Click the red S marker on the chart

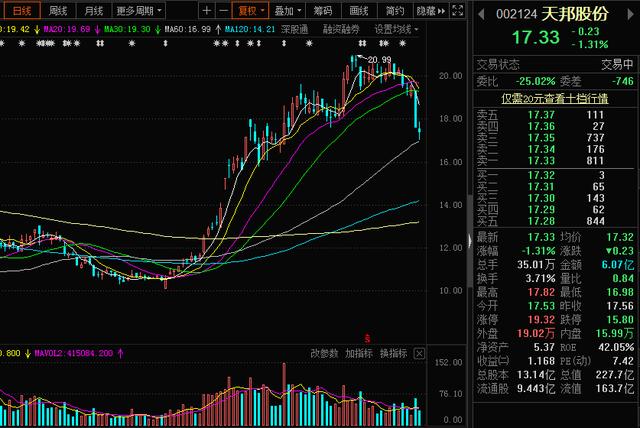367,338
